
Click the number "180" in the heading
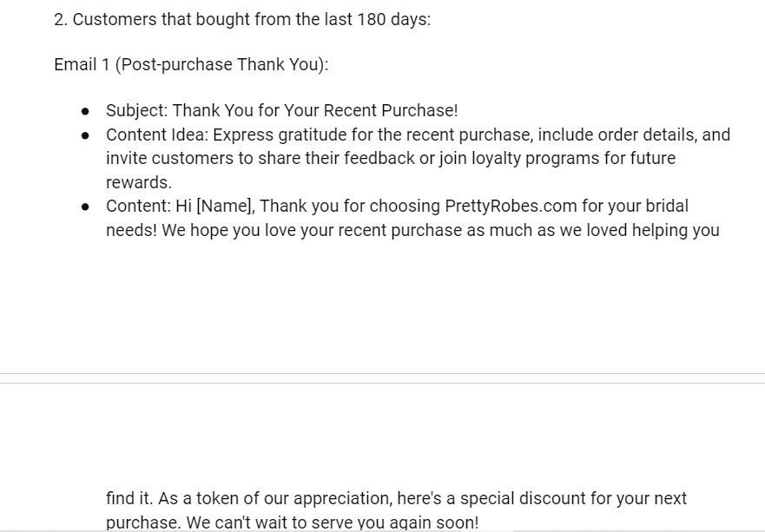tap(372, 19)
